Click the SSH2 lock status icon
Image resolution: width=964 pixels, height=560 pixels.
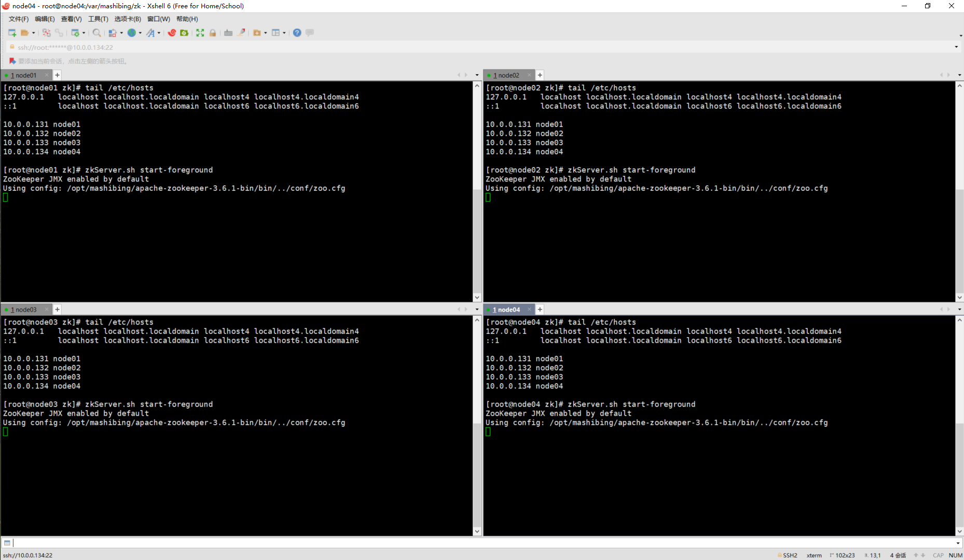pos(779,555)
